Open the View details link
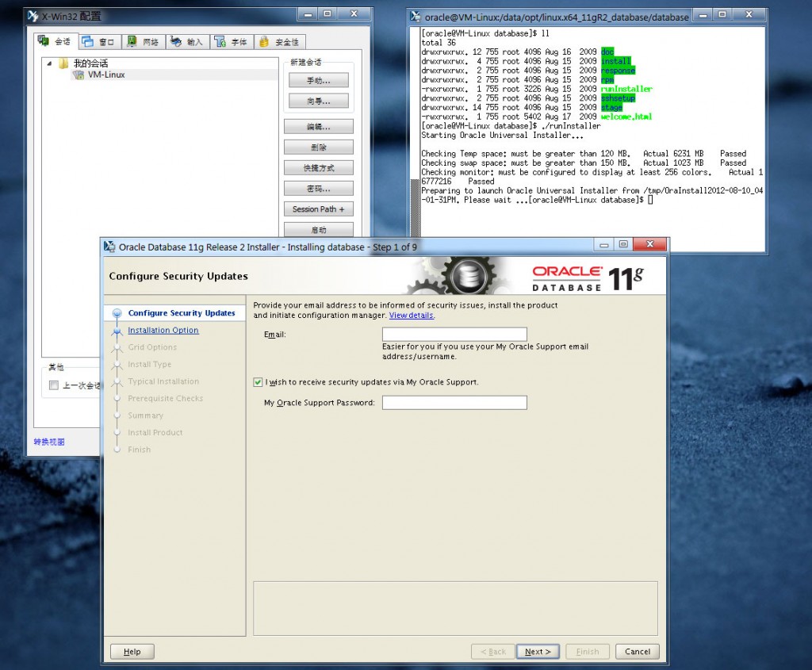This screenshot has width=812, height=670. [x=412, y=316]
